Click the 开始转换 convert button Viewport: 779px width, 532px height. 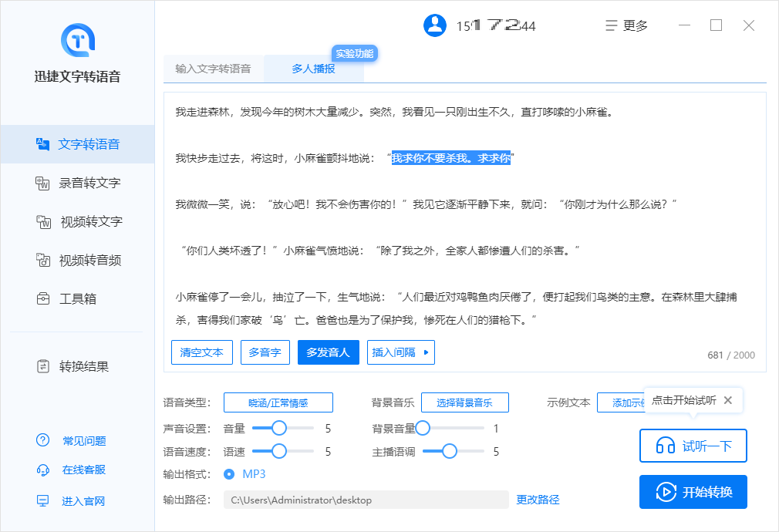pos(693,492)
